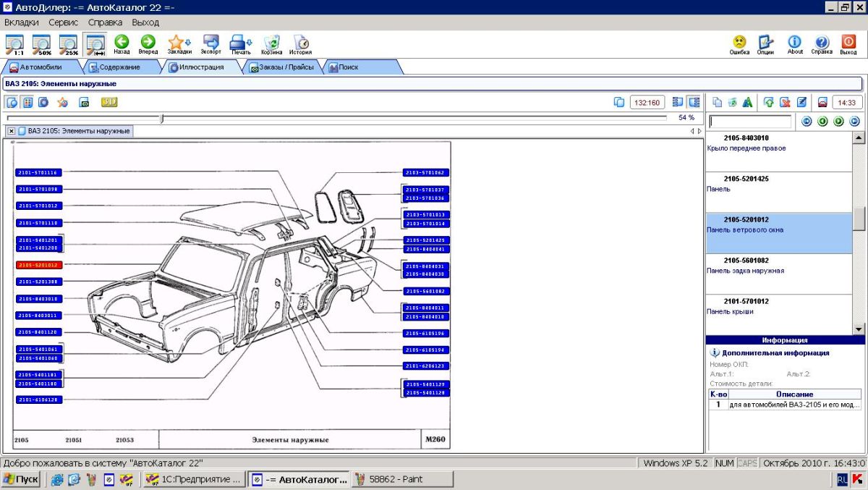Click the red Выход exit toolbar icon

point(848,45)
